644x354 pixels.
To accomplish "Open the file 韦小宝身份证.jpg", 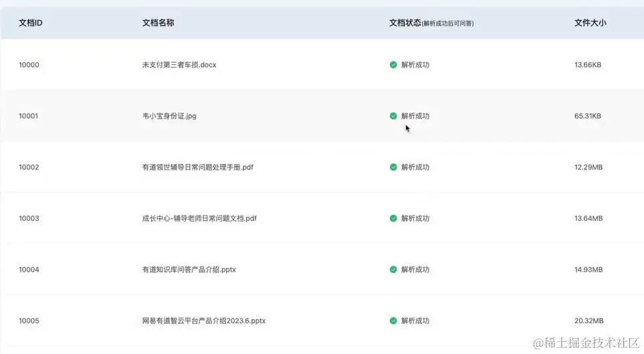I will point(169,116).
